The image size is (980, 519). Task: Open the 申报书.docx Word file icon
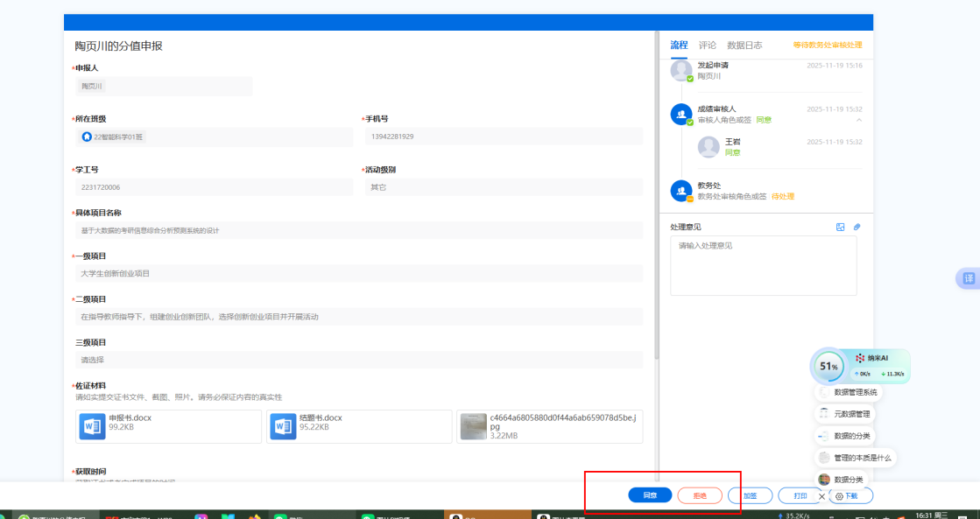(x=92, y=426)
